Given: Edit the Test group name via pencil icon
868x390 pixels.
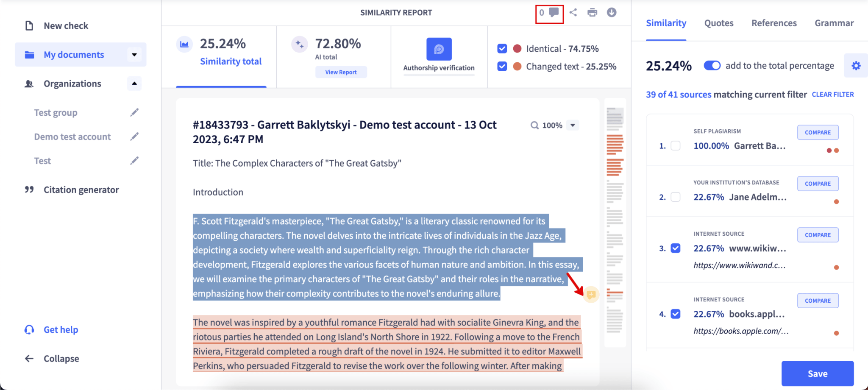Looking at the screenshot, I should click(134, 112).
